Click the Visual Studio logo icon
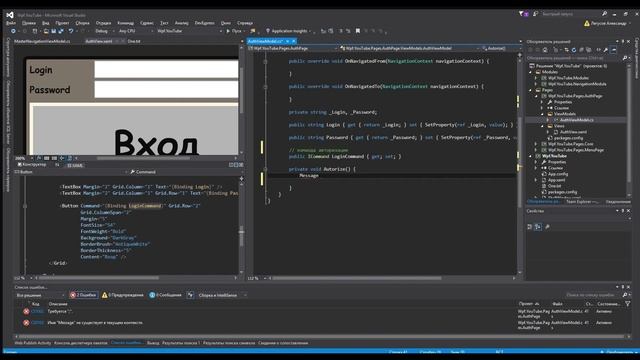The width and height of the screenshot is (640, 360). [10, 15]
